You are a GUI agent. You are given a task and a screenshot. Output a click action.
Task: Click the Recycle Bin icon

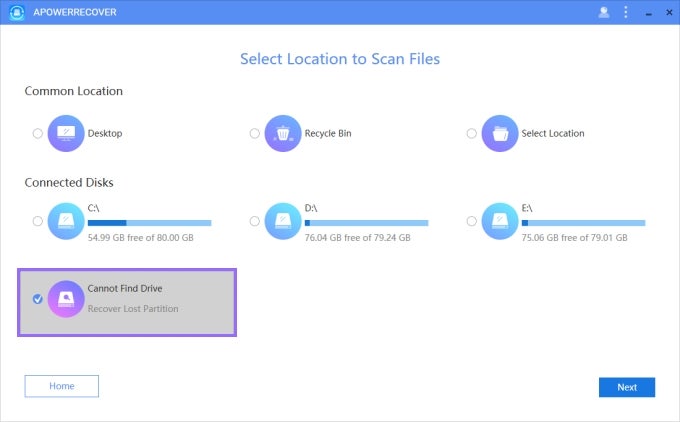[x=283, y=133]
